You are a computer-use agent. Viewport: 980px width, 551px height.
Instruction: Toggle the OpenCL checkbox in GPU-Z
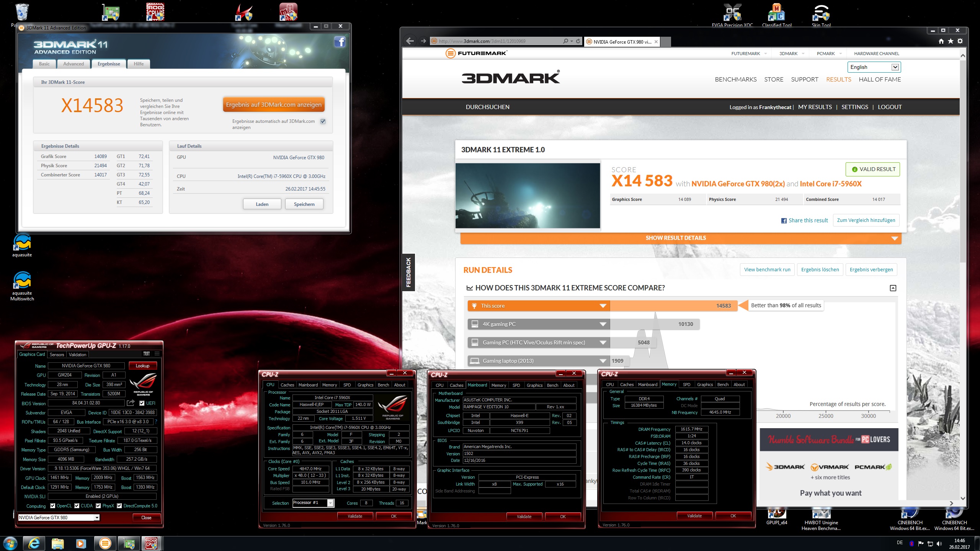click(x=53, y=506)
